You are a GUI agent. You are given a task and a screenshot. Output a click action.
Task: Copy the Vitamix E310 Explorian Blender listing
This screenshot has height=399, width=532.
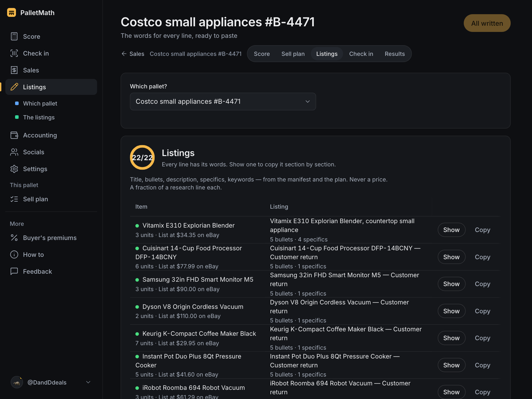483,230
